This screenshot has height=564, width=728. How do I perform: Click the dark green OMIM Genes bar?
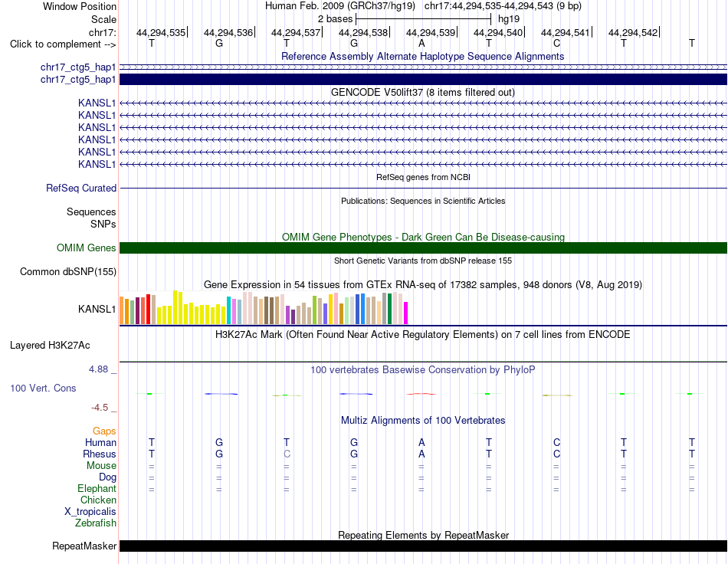423,248
